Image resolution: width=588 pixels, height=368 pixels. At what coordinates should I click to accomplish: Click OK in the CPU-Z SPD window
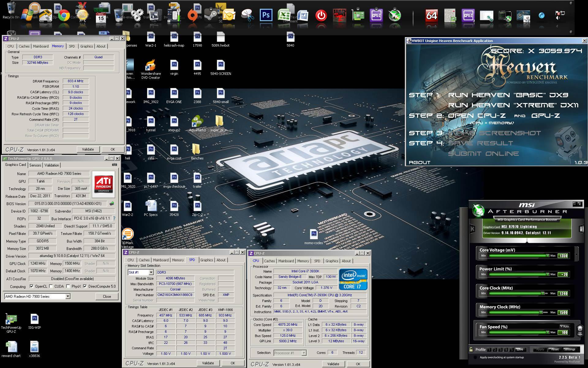[233, 363]
